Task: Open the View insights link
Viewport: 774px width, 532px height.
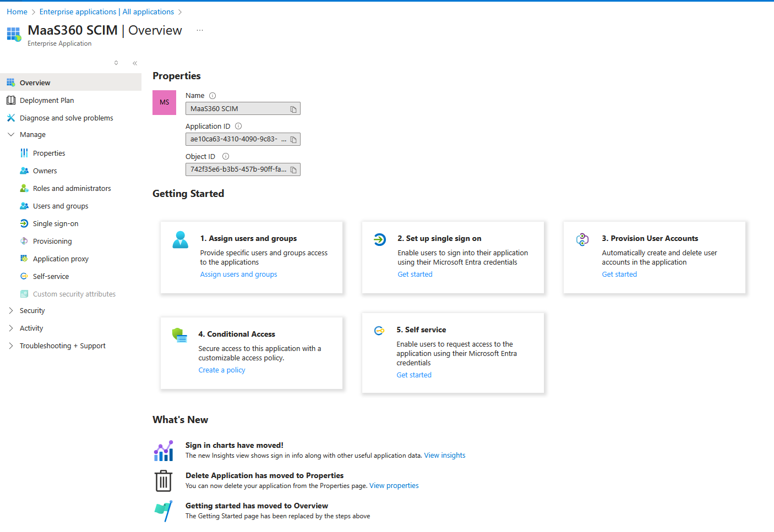Action: [x=444, y=456]
